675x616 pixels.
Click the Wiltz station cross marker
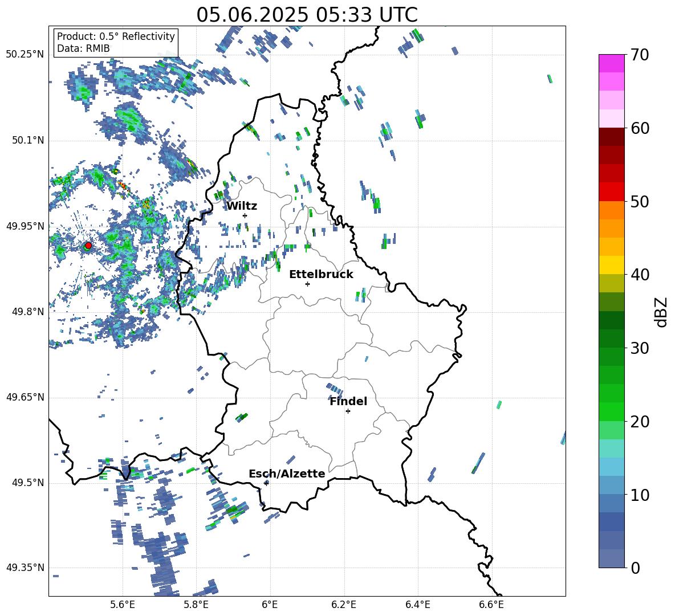pyautogui.click(x=245, y=215)
